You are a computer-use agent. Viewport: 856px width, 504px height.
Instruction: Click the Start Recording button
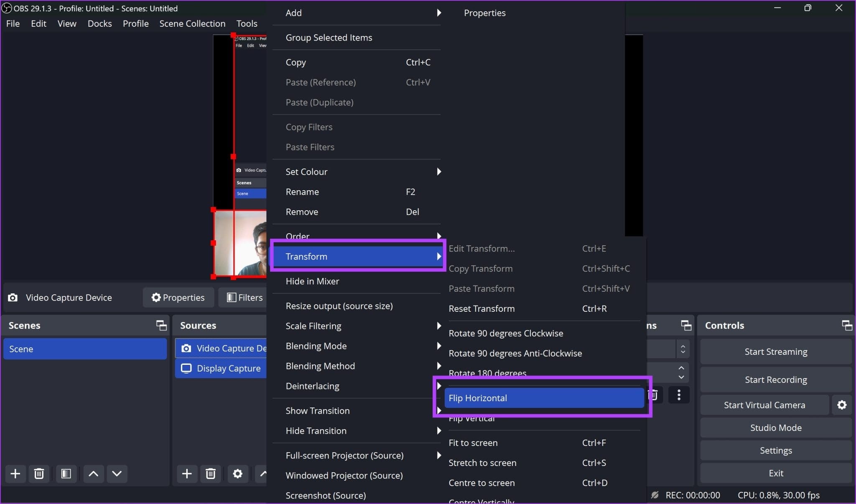click(776, 379)
